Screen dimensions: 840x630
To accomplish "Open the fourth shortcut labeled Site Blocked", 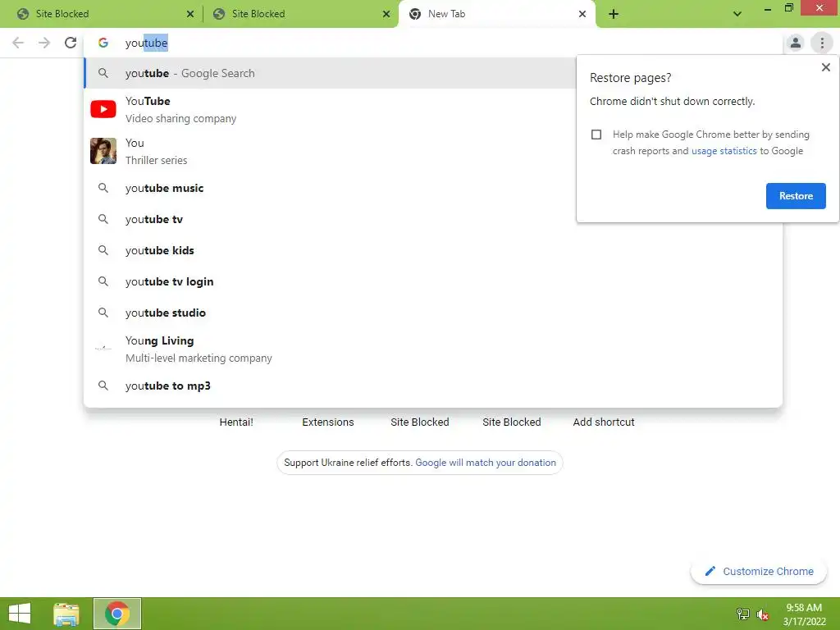I will [512, 422].
